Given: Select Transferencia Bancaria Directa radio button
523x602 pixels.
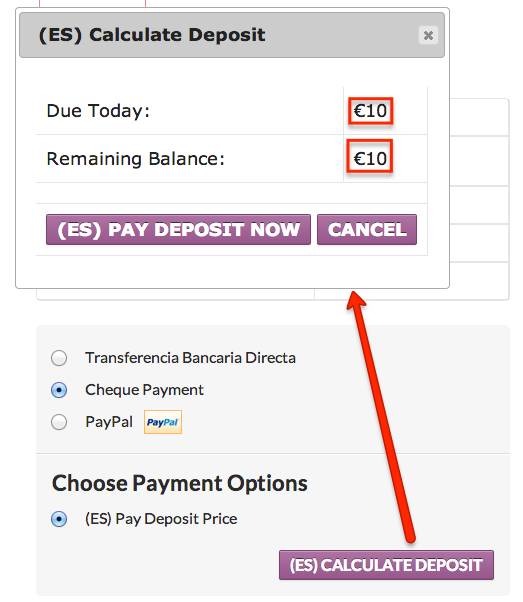Looking at the screenshot, I should click(59, 358).
